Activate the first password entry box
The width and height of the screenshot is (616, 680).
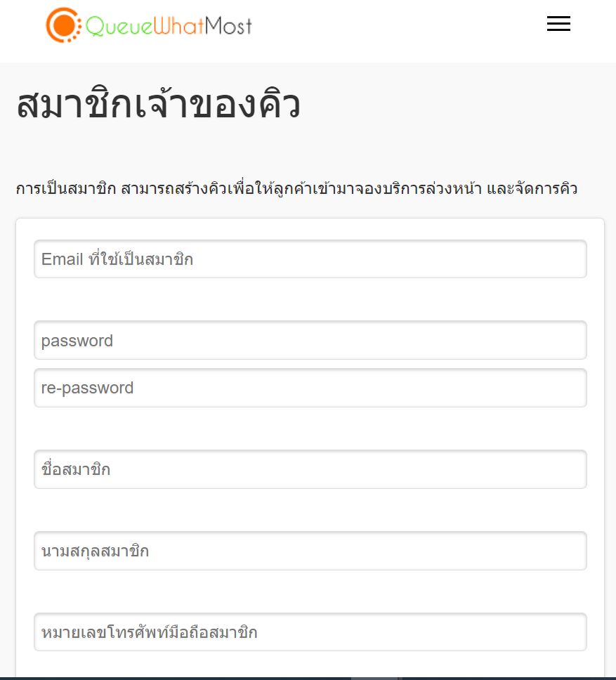pos(310,341)
